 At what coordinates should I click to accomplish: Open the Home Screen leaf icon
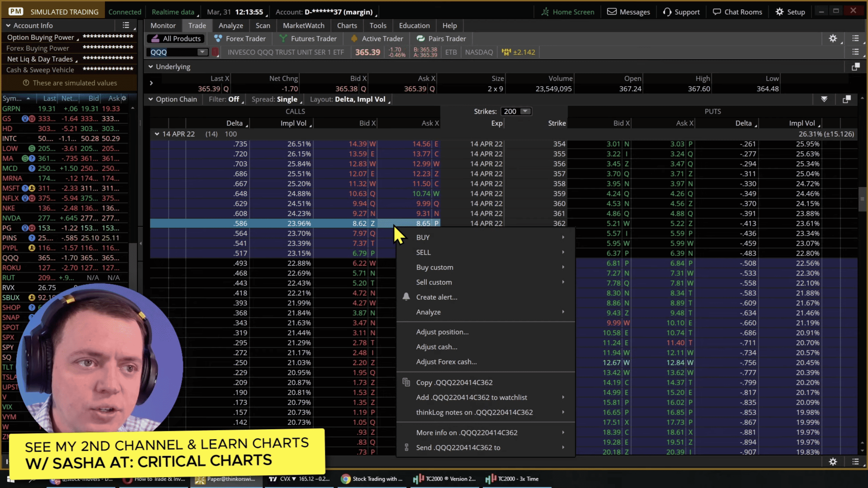(545, 12)
